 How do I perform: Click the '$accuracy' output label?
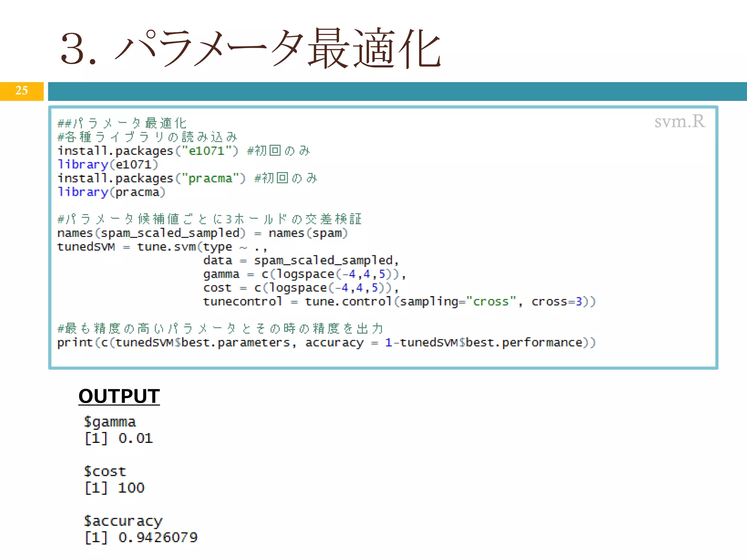(123, 521)
